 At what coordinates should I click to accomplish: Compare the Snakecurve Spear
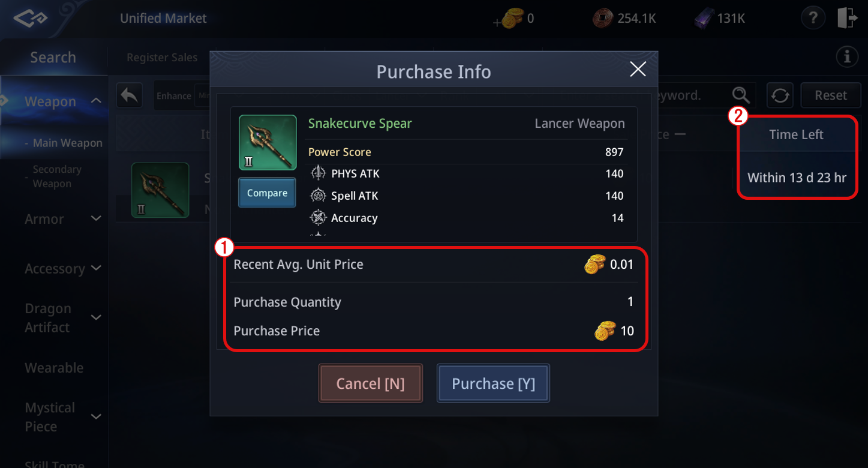[267, 193]
